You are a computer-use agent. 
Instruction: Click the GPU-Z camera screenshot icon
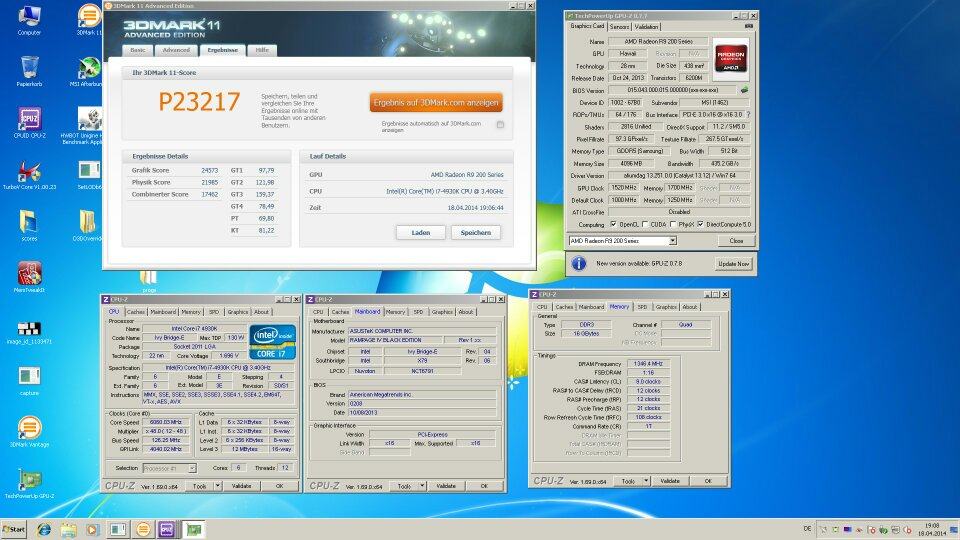[748, 26]
